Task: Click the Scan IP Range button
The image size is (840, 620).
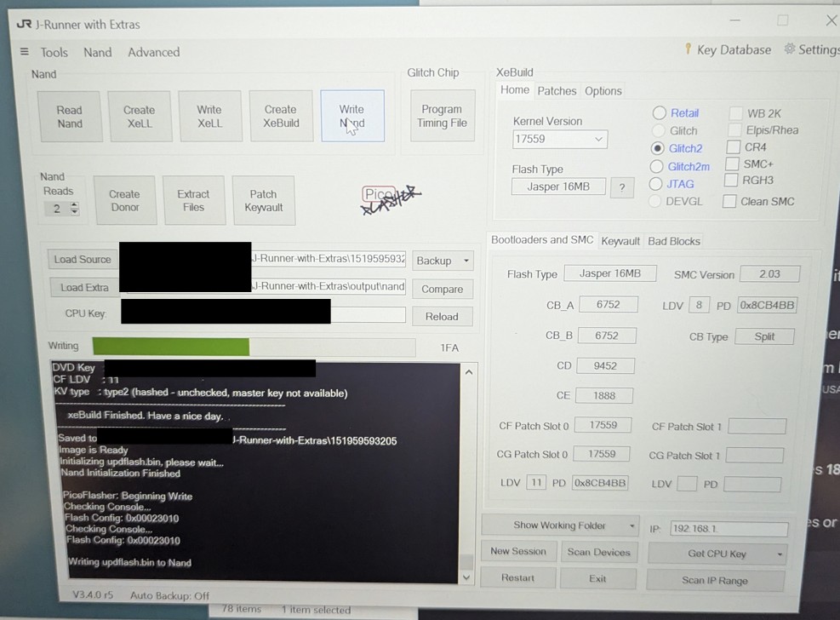Action: pos(715,580)
